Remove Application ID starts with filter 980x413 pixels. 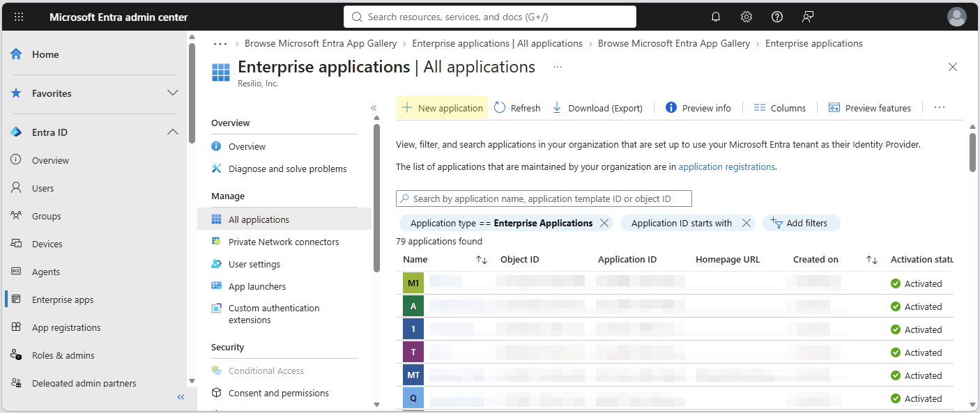(x=747, y=223)
